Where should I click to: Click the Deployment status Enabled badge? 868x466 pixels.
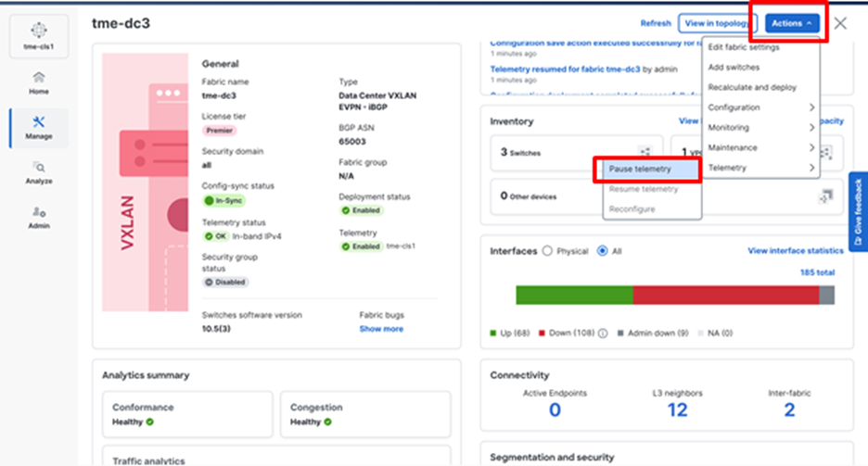point(361,210)
